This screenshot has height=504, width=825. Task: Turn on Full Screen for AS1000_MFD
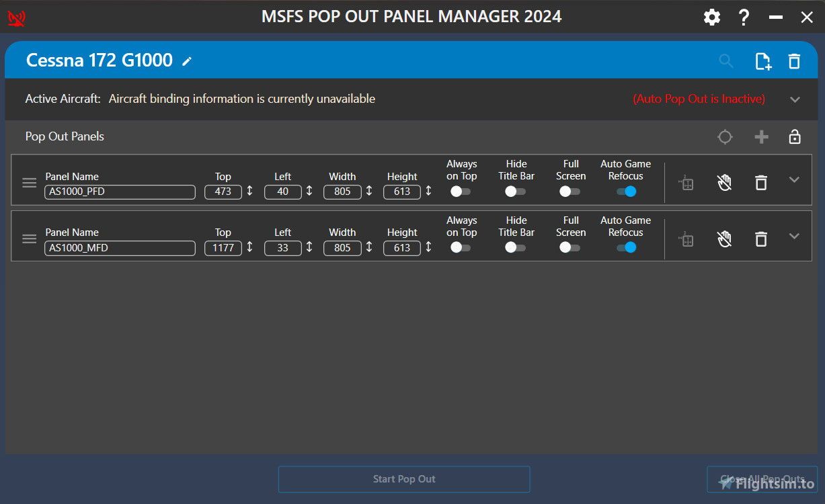click(x=569, y=247)
